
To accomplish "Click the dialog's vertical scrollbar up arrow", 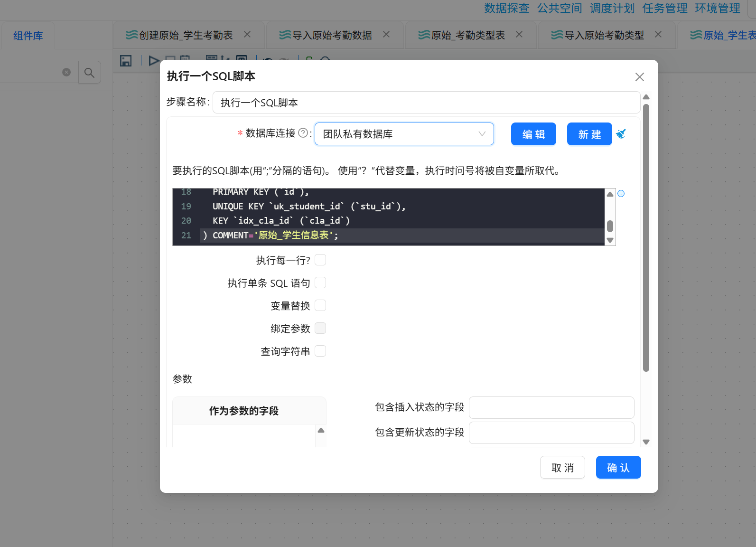I will coord(646,97).
